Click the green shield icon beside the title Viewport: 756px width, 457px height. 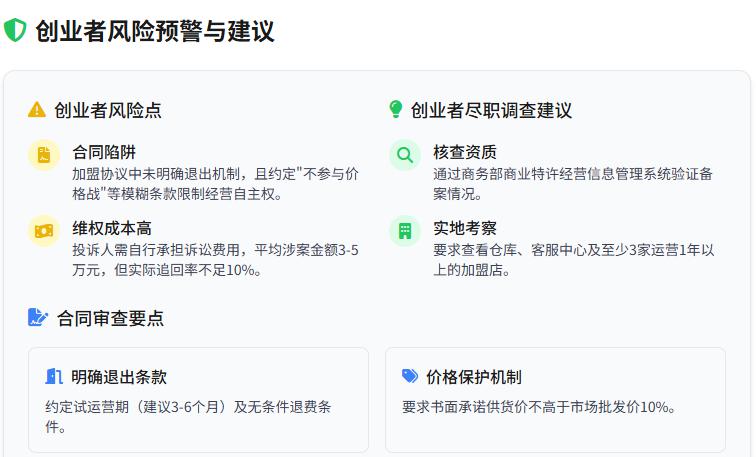coord(14,30)
